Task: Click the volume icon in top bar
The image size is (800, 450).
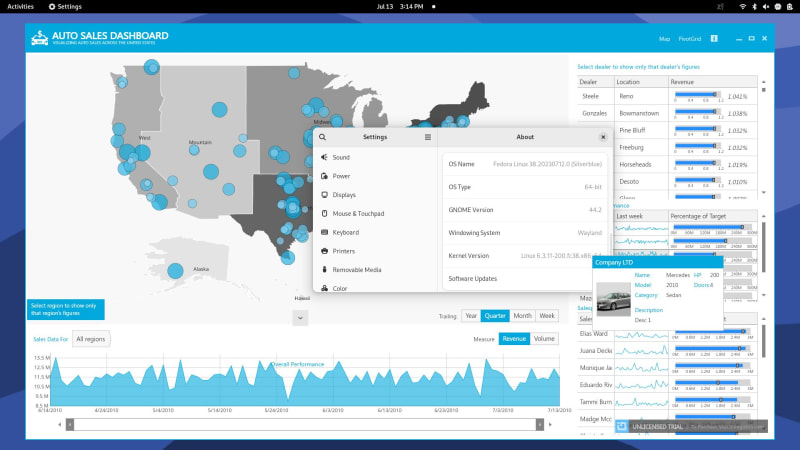Action: tap(765, 7)
